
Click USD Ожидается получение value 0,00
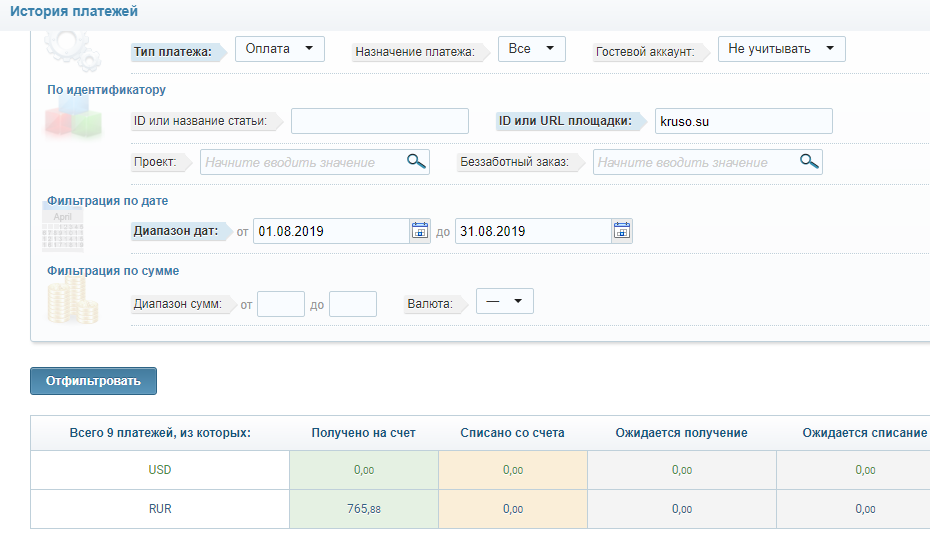(681, 470)
